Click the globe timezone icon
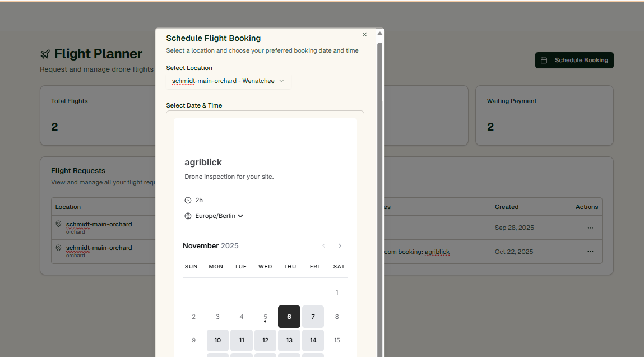 [x=188, y=216]
